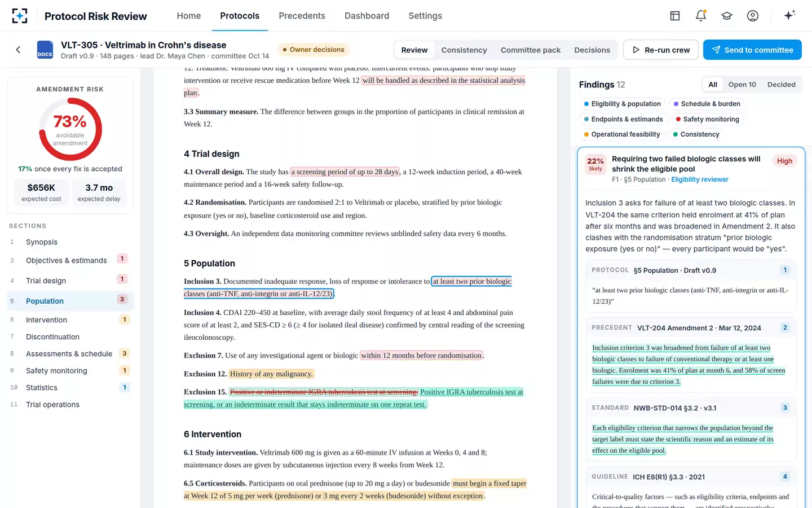This screenshot has height=508, width=812.
Task: Toggle the Consistency filter chip
Action: coord(696,134)
